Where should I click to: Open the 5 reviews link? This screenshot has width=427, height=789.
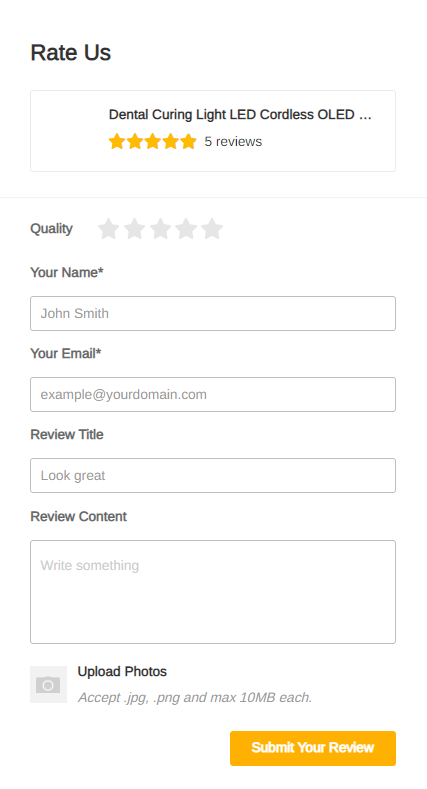point(233,141)
